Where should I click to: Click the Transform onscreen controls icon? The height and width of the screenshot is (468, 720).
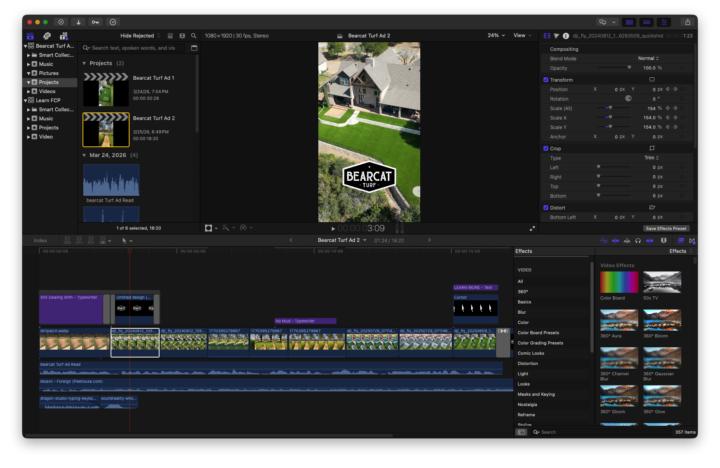pyautogui.click(x=652, y=79)
